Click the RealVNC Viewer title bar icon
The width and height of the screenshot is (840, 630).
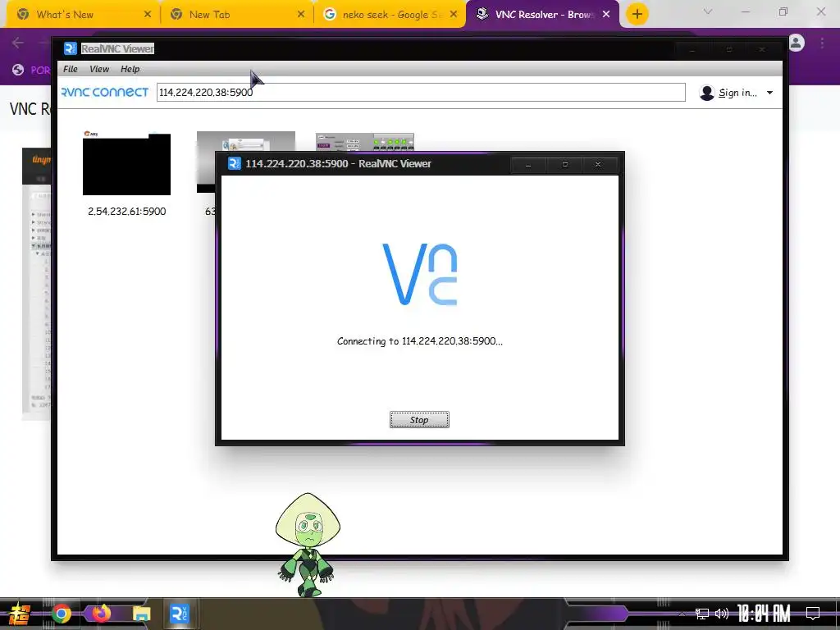(x=71, y=48)
